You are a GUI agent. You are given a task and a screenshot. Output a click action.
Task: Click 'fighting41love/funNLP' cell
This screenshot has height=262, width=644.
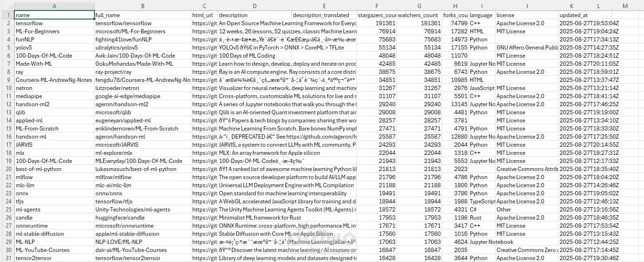click(143, 40)
